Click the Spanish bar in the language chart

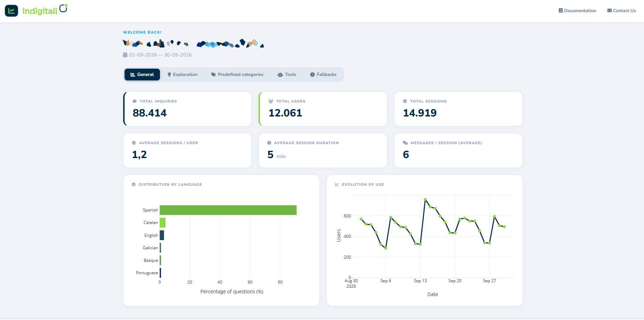[x=228, y=210]
